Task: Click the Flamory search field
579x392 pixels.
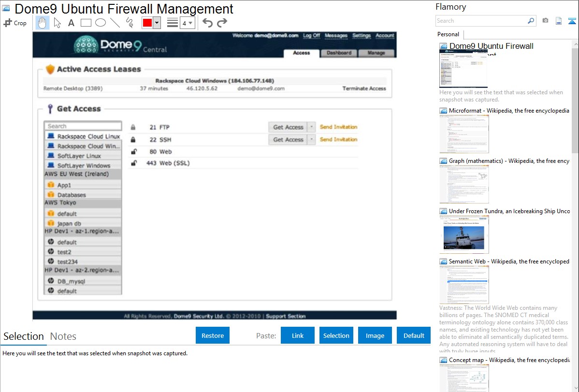Action: [481, 21]
